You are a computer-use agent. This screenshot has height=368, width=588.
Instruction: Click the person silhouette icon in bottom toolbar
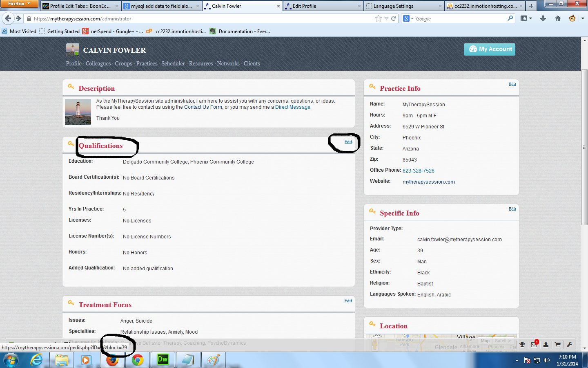coord(546,345)
